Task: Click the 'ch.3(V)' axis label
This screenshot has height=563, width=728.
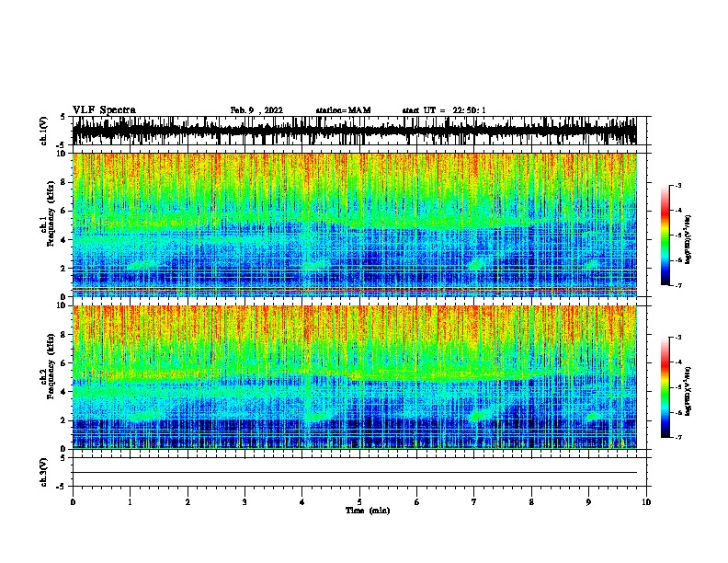Action: tap(43, 472)
